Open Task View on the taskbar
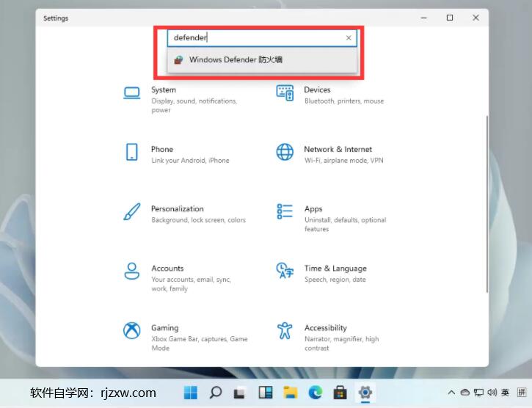Viewport: 532px width, 408px height. (240, 393)
